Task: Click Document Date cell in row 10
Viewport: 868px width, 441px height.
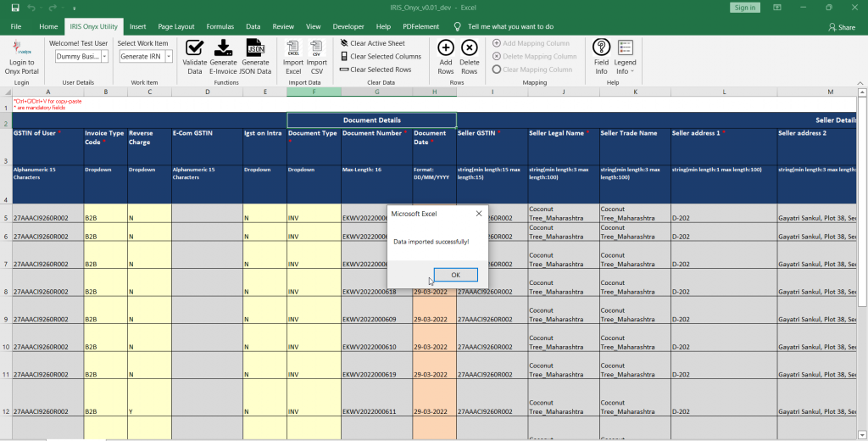Action: click(x=435, y=338)
